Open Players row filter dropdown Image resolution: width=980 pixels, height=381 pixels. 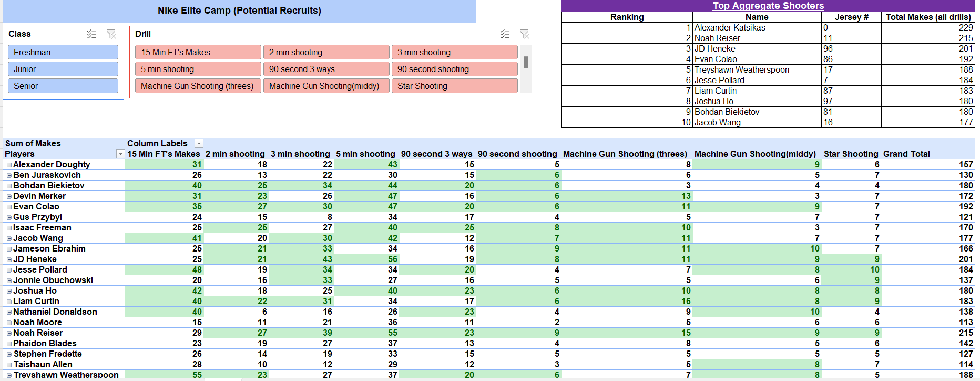120,154
